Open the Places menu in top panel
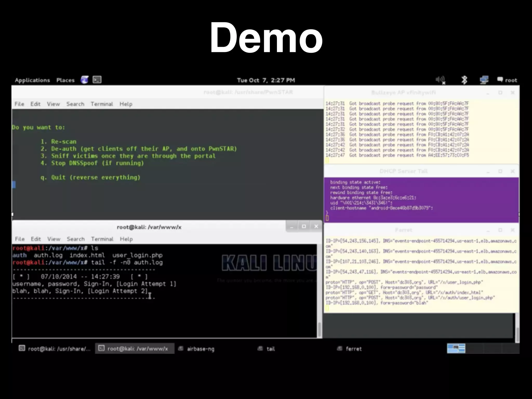Viewport: 532px width, 399px height. (65, 80)
